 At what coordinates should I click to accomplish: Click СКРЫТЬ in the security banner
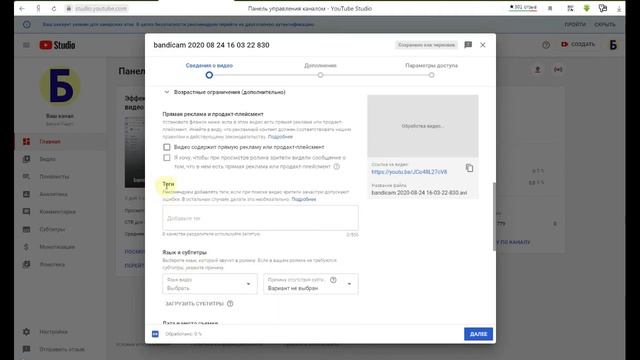point(604,24)
